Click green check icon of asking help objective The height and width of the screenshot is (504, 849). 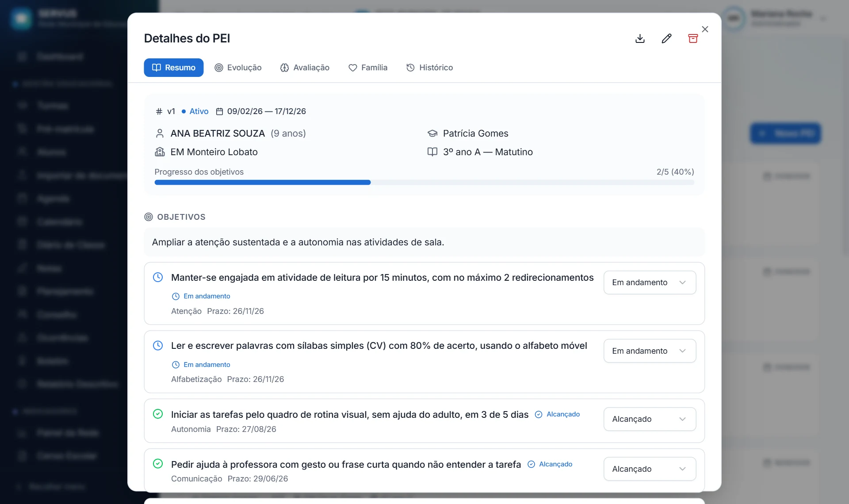click(158, 463)
